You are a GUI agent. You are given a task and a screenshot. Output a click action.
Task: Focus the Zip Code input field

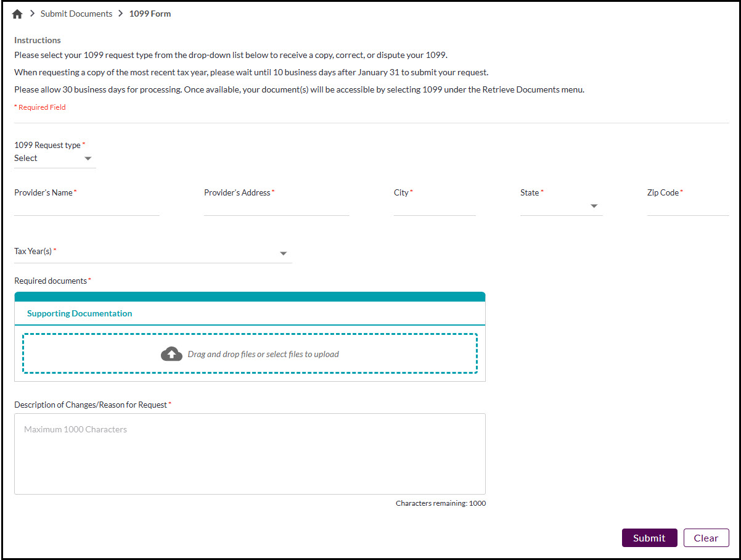687,208
